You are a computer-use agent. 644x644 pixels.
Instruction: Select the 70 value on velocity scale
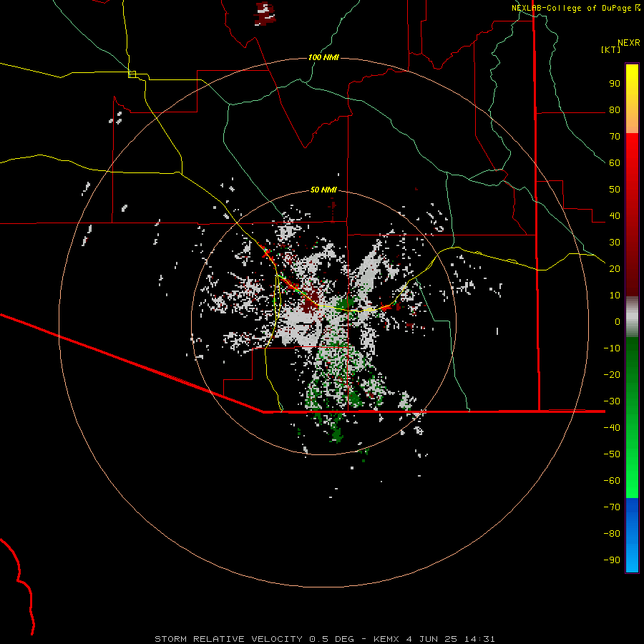615,137
